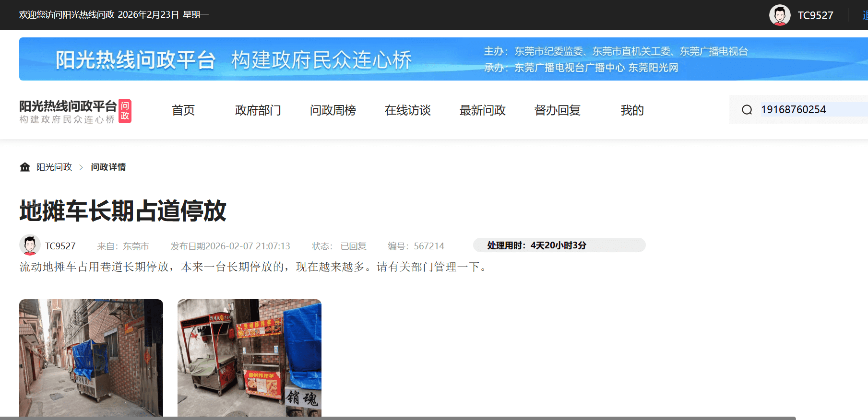Open the food cart photo thumbnail
The width and height of the screenshot is (868, 420).
coord(250,357)
